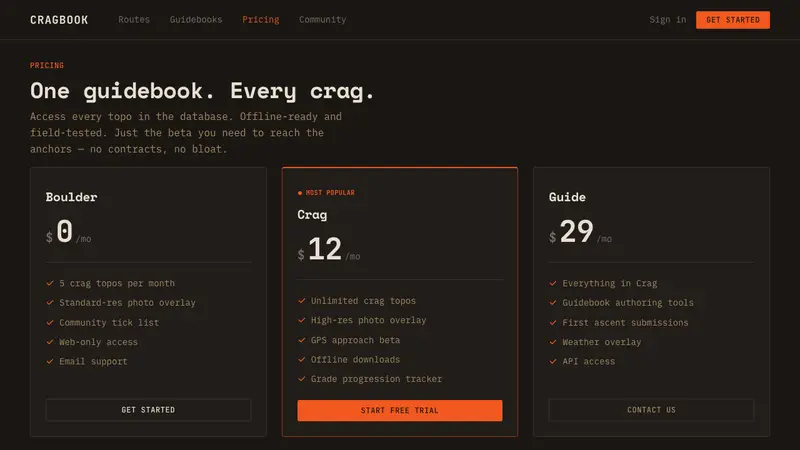Click the Boulder price 0
The image size is (800, 450).
65,231
